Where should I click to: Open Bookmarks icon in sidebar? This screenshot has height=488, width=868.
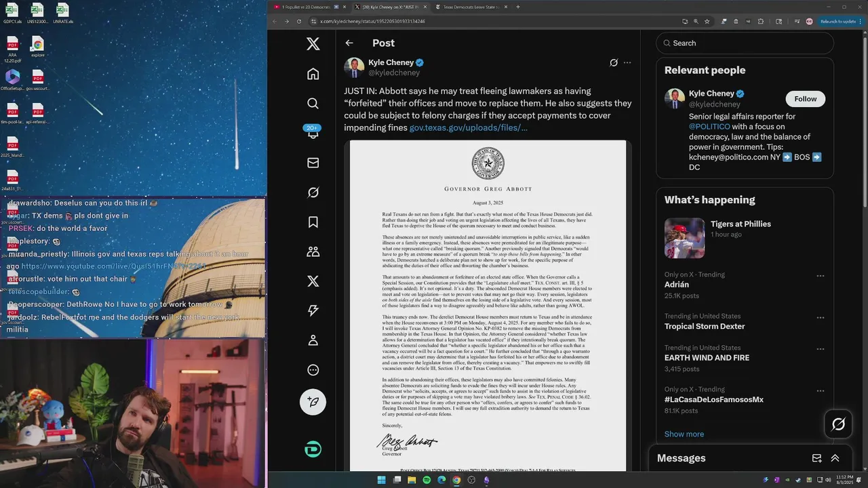[313, 222]
